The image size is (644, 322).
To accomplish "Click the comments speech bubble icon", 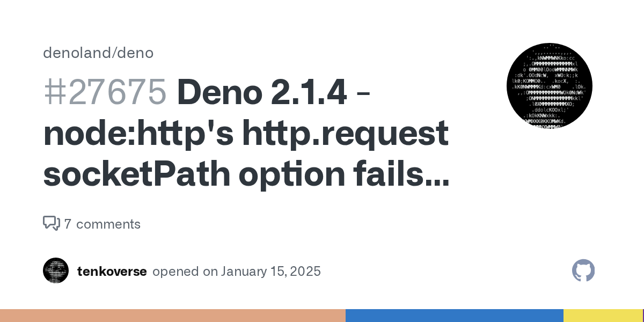I will (52, 223).
